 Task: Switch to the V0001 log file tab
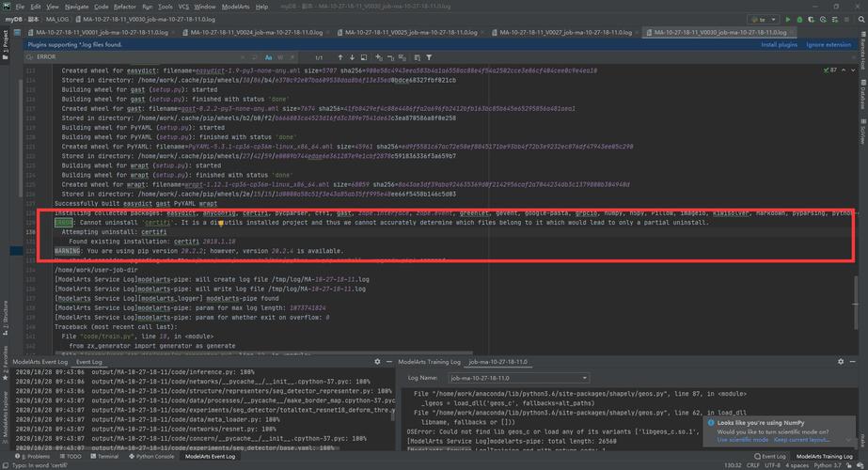(x=101, y=33)
